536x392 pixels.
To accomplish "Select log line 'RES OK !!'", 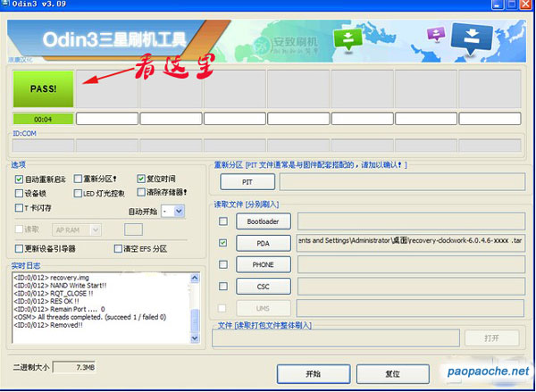I will coord(46,302).
